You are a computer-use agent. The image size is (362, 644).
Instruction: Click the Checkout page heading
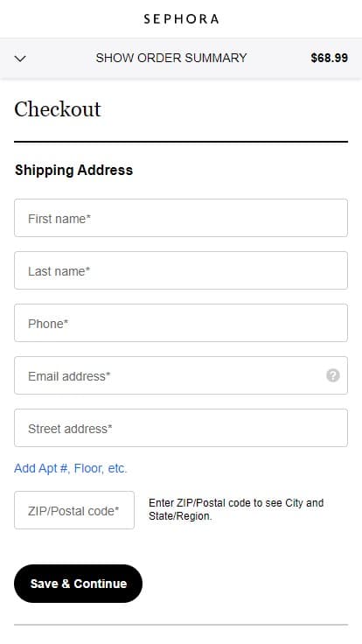tap(58, 109)
